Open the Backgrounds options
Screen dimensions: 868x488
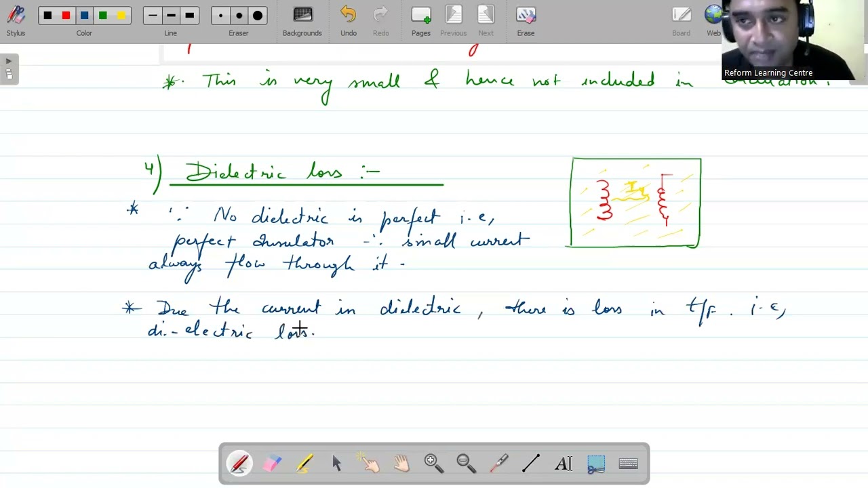(x=302, y=20)
